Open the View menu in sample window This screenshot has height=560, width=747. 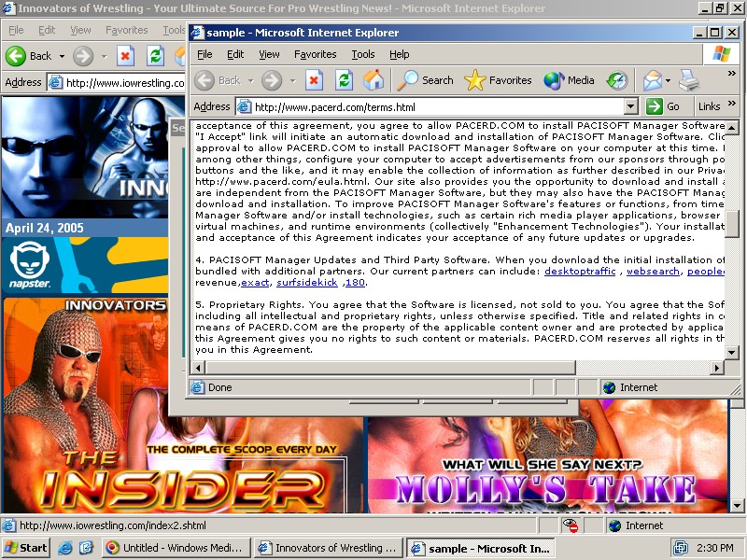pyautogui.click(x=269, y=54)
